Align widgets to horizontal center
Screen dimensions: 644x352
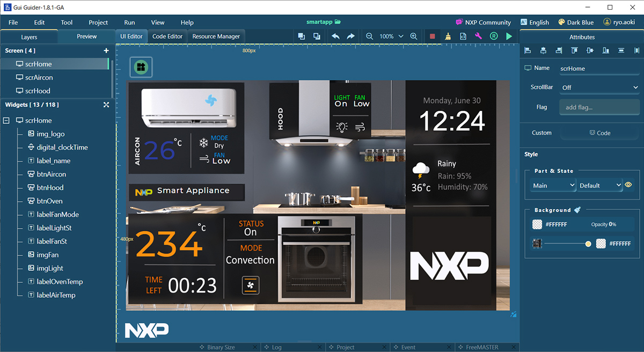(543, 50)
